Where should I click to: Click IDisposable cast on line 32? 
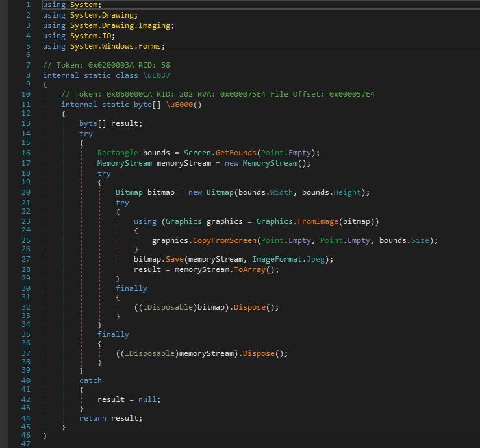tap(168, 307)
